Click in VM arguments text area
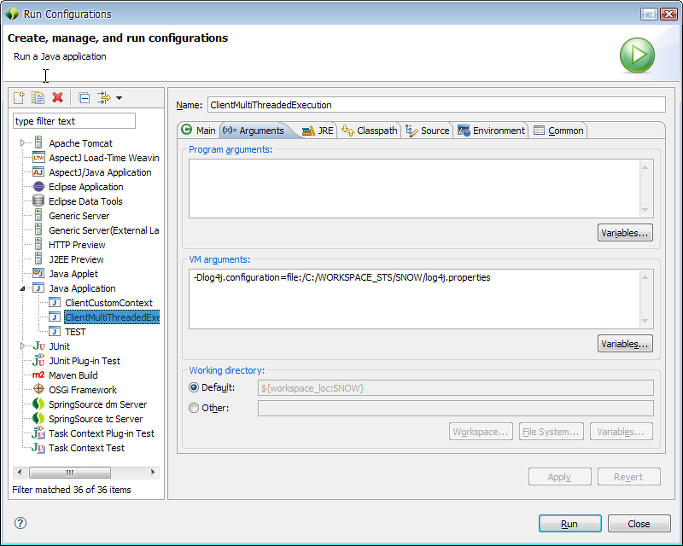The width and height of the screenshot is (683, 546). coord(414,299)
